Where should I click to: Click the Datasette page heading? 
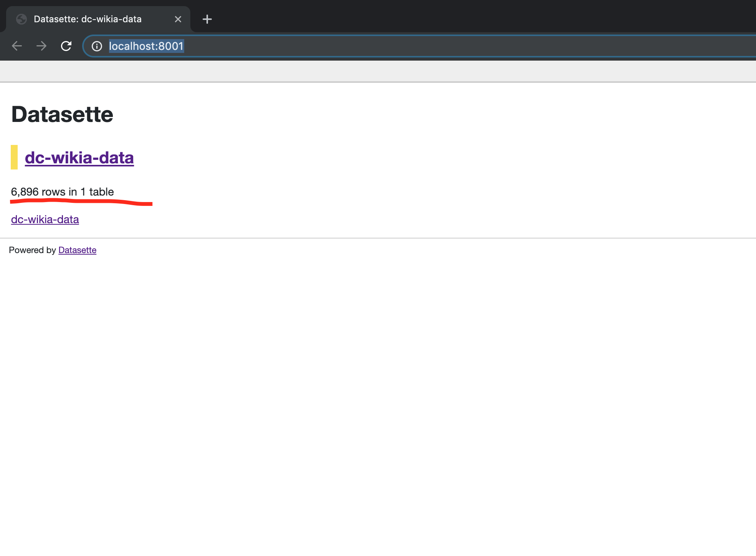pyautogui.click(x=62, y=114)
